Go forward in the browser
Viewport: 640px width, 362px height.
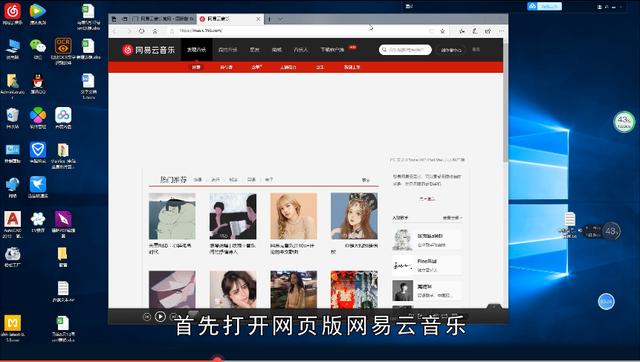pos(129,31)
